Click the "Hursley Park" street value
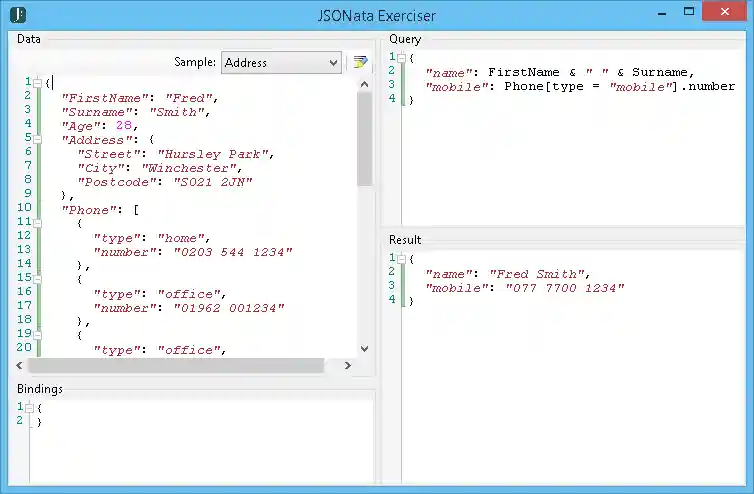The image size is (754, 494). click(213, 154)
